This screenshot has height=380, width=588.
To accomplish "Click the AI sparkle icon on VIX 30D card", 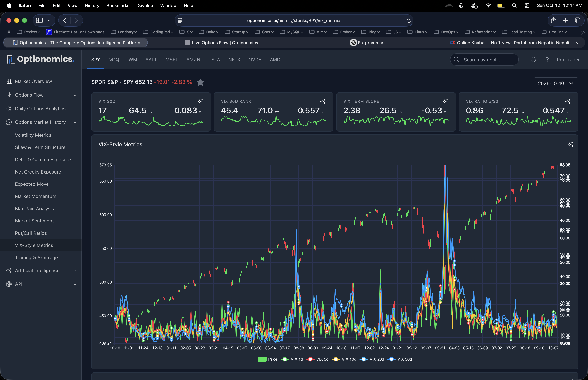I will tap(200, 101).
